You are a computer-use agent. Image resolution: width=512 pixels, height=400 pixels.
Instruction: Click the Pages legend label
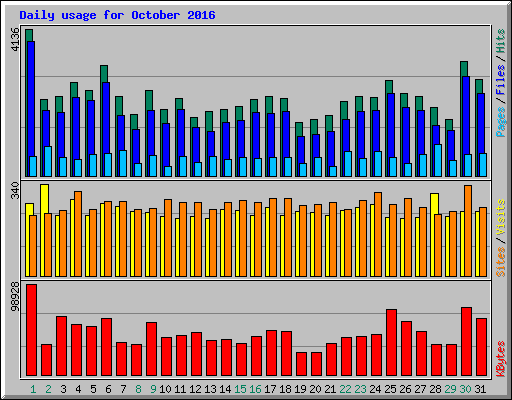point(501,122)
